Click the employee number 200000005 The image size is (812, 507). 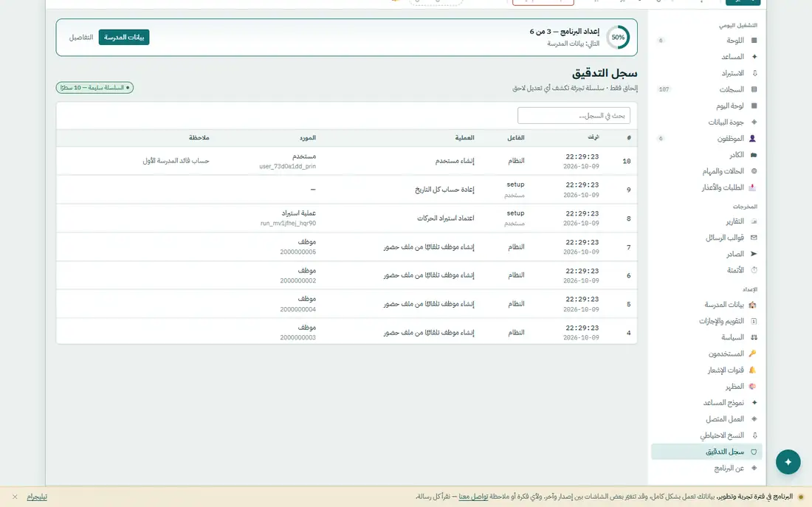pos(297,252)
